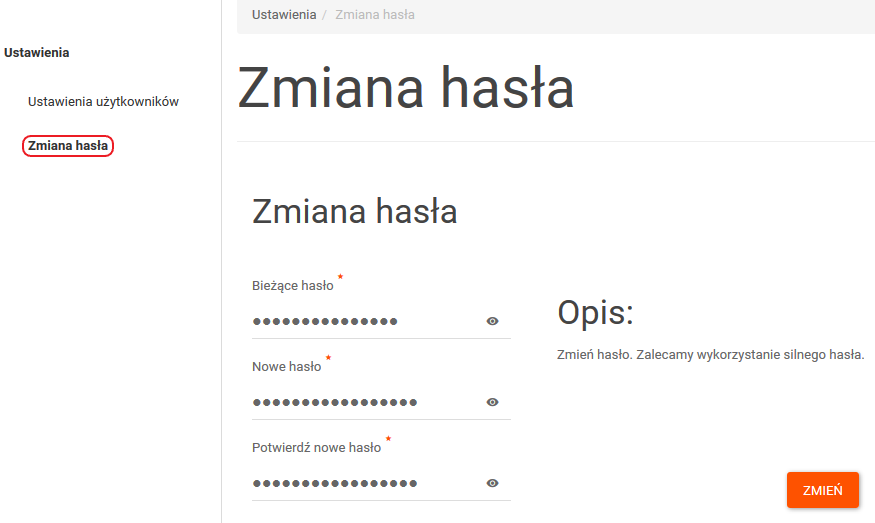Click the Potwierdź nowe hasło label
The width and height of the screenshot is (875, 523).
click(316, 448)
